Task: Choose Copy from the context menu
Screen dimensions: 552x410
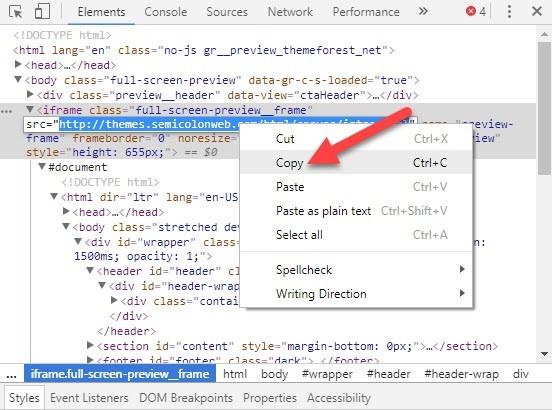Action: point(356,163)
